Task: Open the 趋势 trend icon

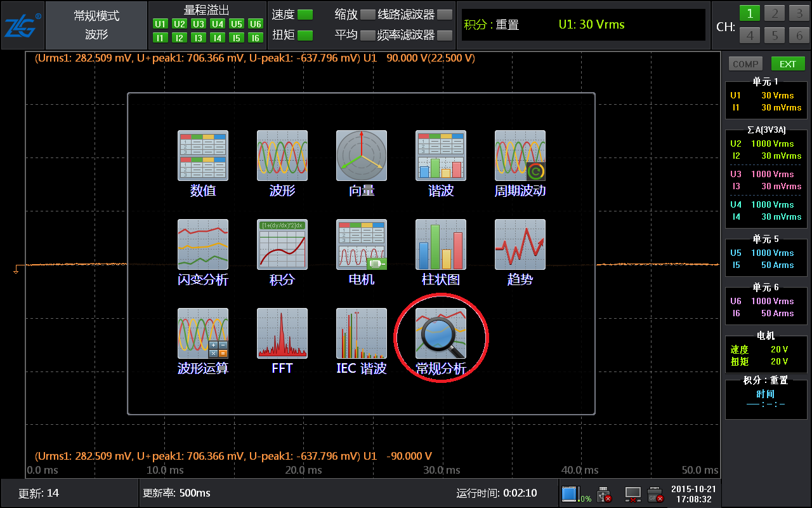Action: 520,245
